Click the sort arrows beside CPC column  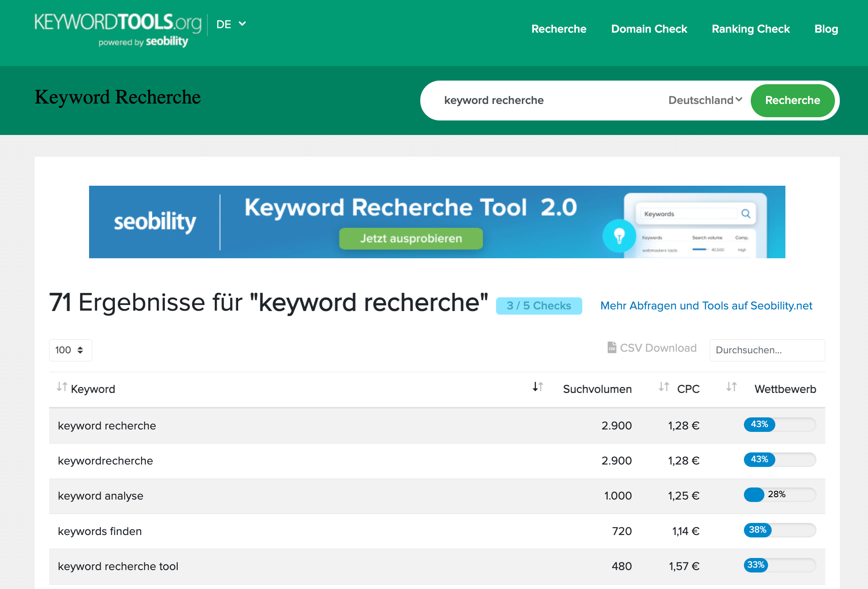[x=664, y=387]
